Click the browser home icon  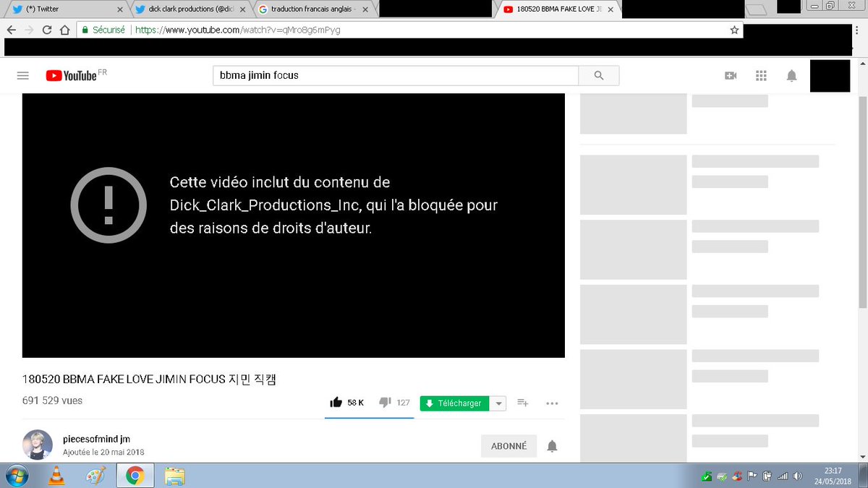64,30
